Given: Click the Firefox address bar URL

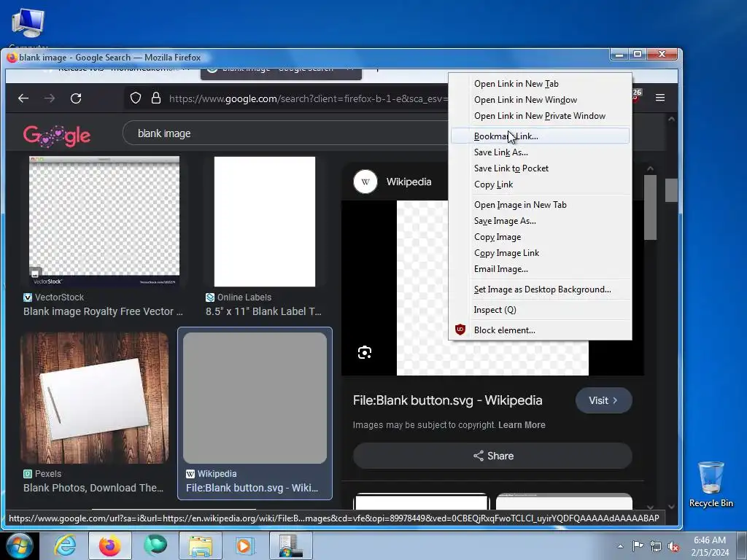Looking at the screenshot, I should 307,98.
